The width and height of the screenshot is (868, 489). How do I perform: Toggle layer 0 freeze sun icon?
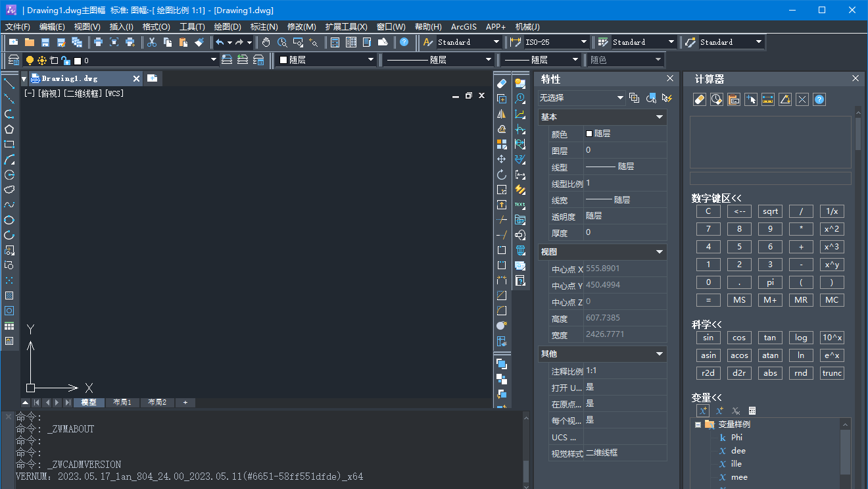pos(42,61)
